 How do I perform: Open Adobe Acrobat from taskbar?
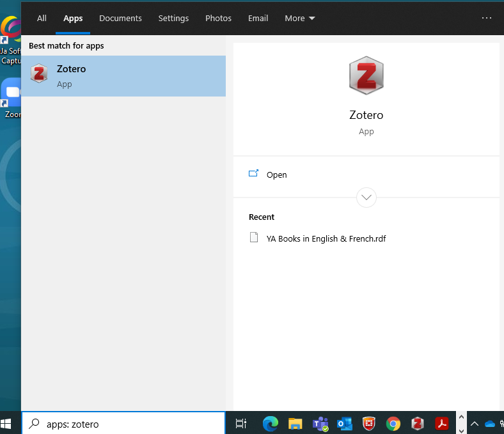[442, 424]
